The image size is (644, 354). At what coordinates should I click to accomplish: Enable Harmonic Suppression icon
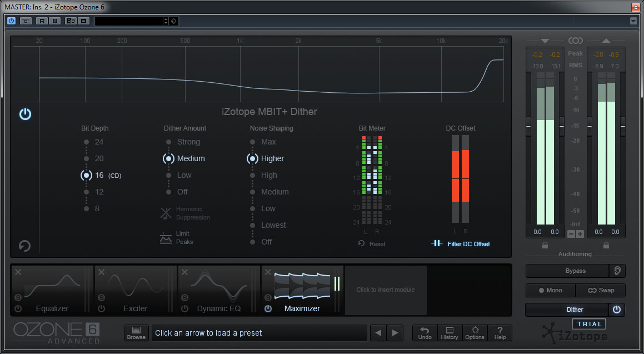tap(166, 213)
